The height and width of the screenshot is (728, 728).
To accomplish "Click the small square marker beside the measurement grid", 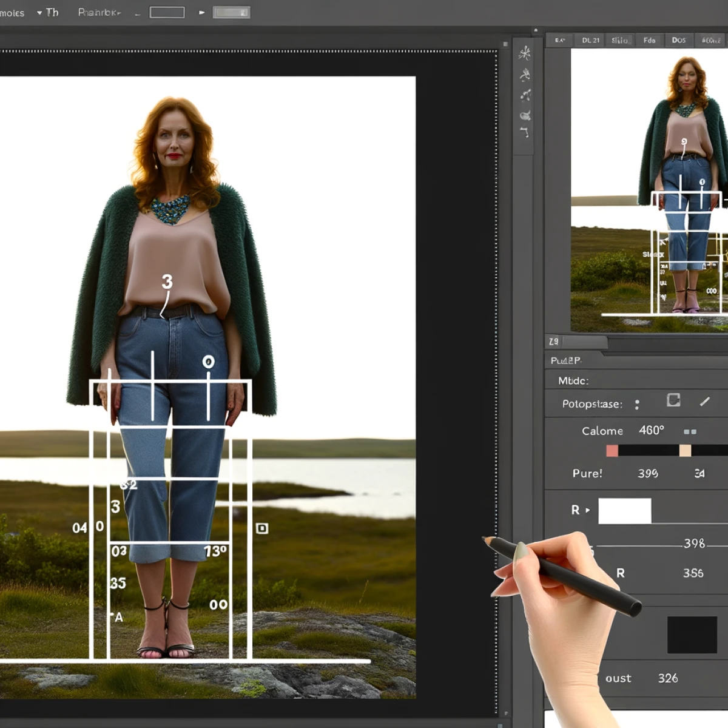I will 261,528.
